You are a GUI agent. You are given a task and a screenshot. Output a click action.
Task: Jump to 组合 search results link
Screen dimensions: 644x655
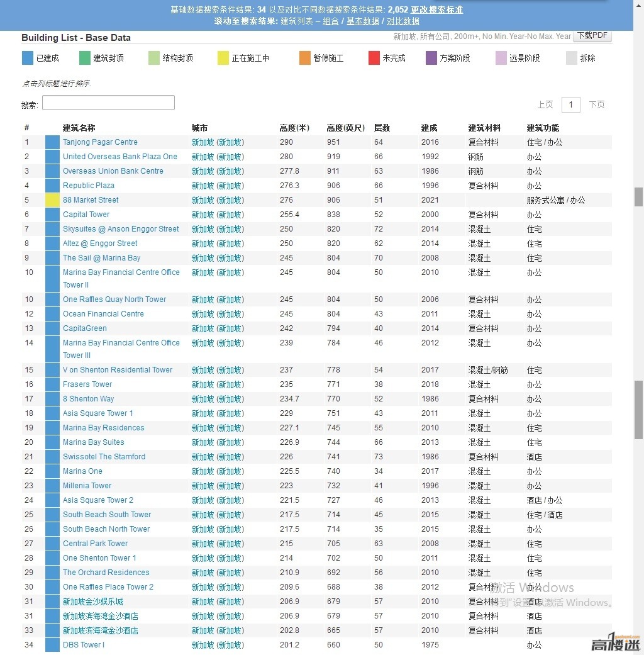coord(330,21)
